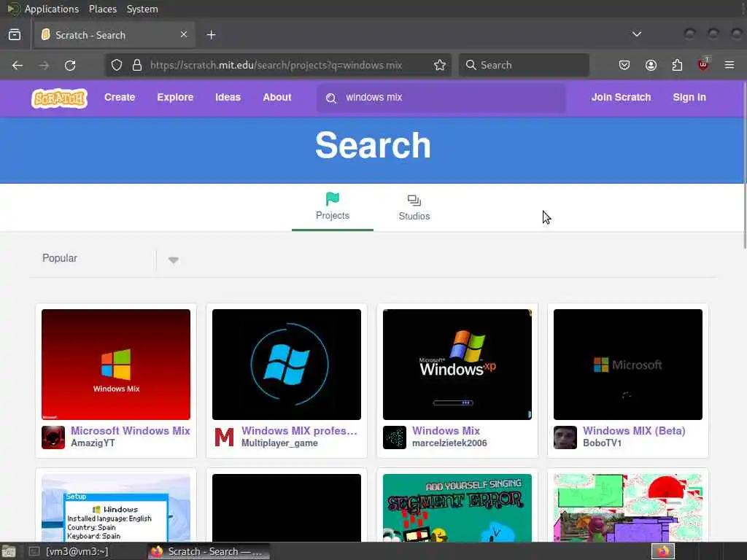This screenshot has height=560, width=747.
Task: Open the Create menu item
Action: [120, 98]
